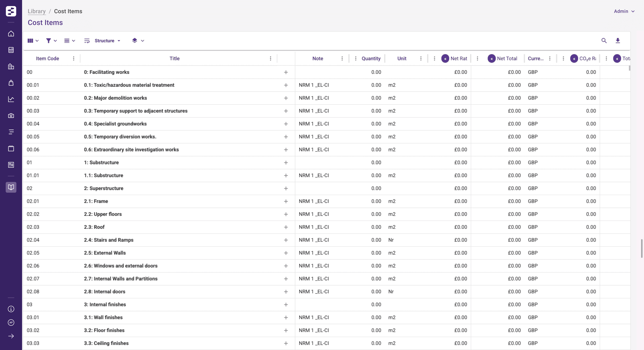Screen dimensions: 644x350
Task: Click the home icon in sidebar
Action: 11,34
